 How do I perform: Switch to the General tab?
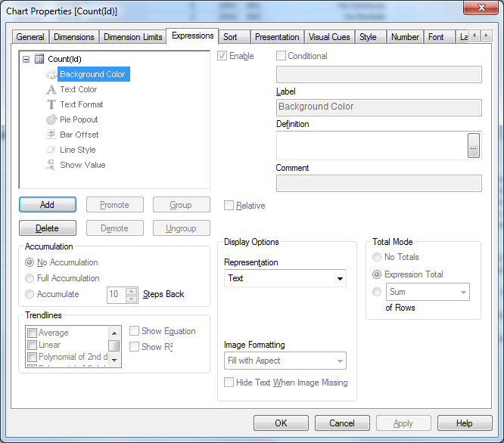(x=30, y=37)
